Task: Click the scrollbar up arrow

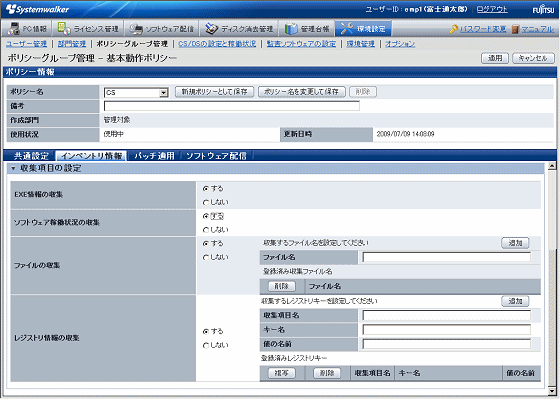Action: (x=551, y=166)
